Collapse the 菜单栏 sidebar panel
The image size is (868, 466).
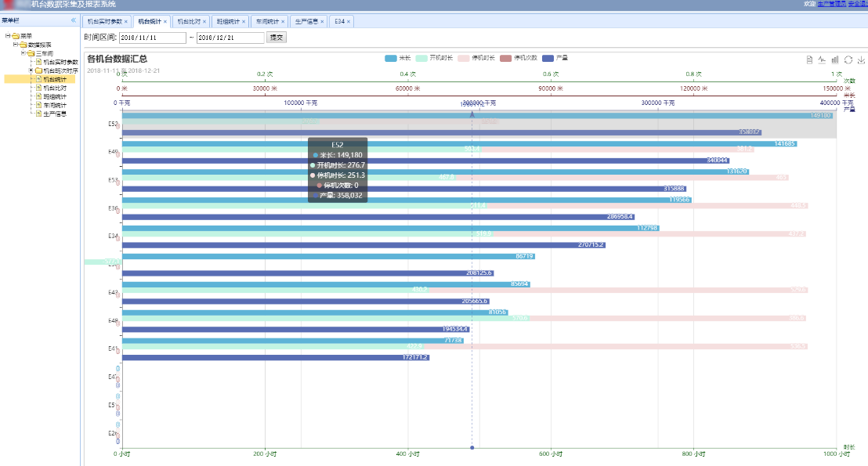coord(74,20)
